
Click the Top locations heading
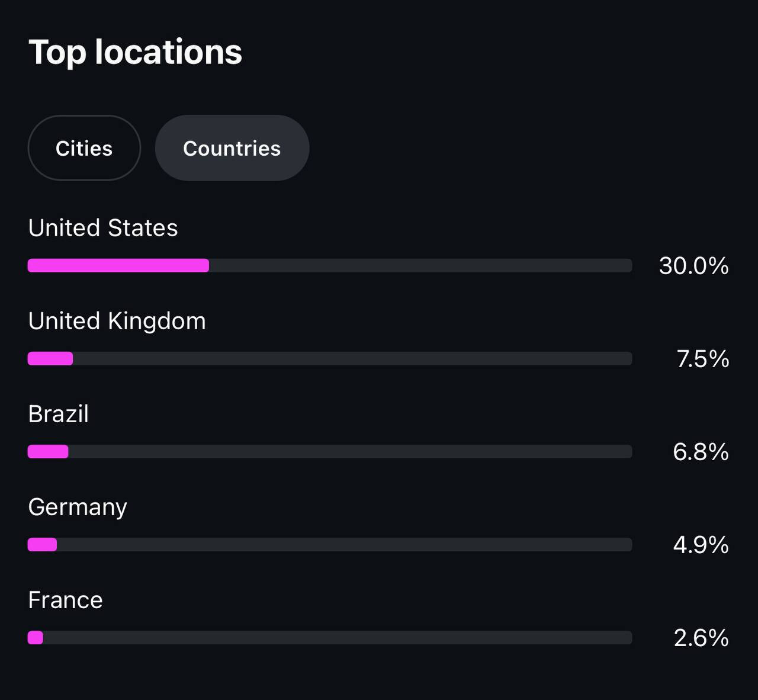click(x=136, y=52)
